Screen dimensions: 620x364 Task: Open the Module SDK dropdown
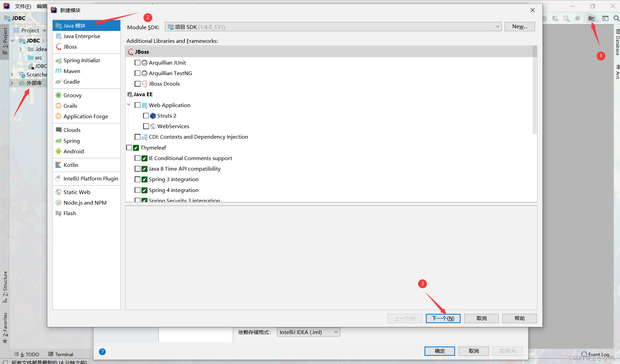333,27
